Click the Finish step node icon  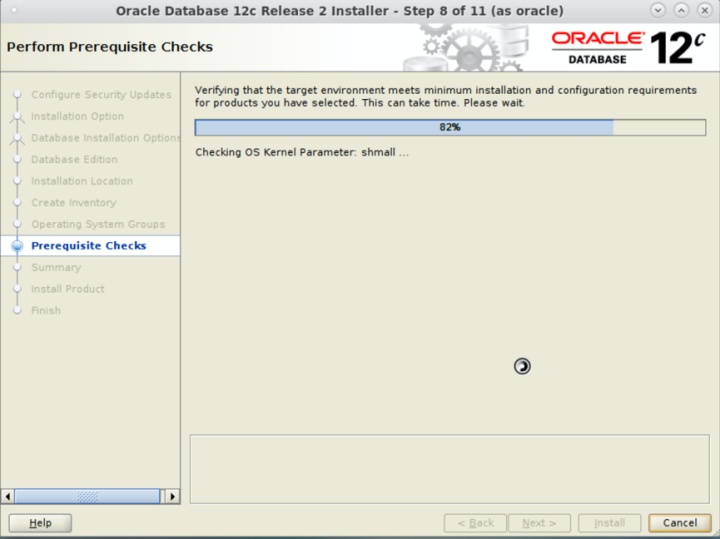click(x=17, y=310)
